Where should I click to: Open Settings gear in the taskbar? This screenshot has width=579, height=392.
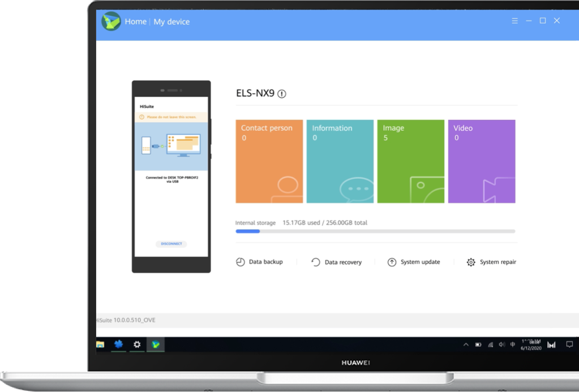pos(137,344)
